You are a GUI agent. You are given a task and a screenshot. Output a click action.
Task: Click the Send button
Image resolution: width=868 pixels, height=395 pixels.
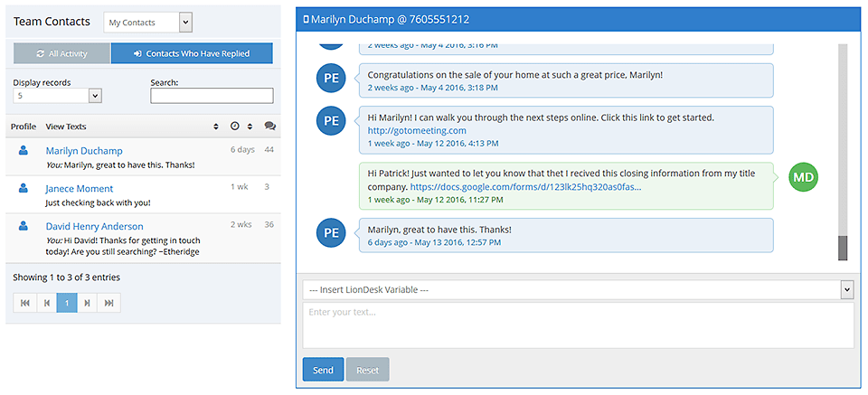(324, 370)
